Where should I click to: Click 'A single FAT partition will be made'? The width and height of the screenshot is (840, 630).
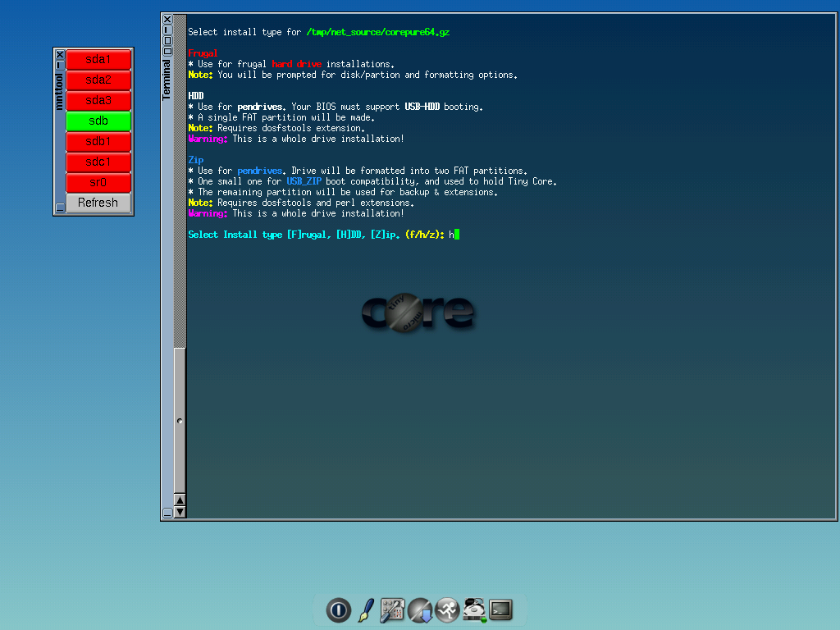(x=281, y=117)
